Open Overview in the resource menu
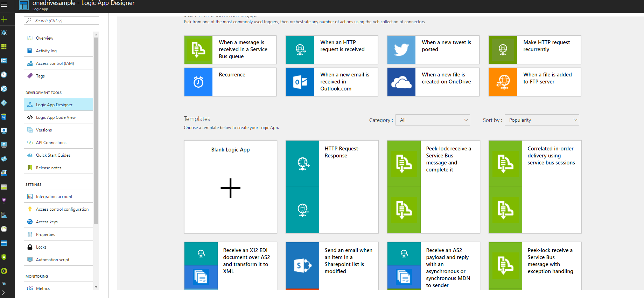Screen dimensions: 644x298 58,38
